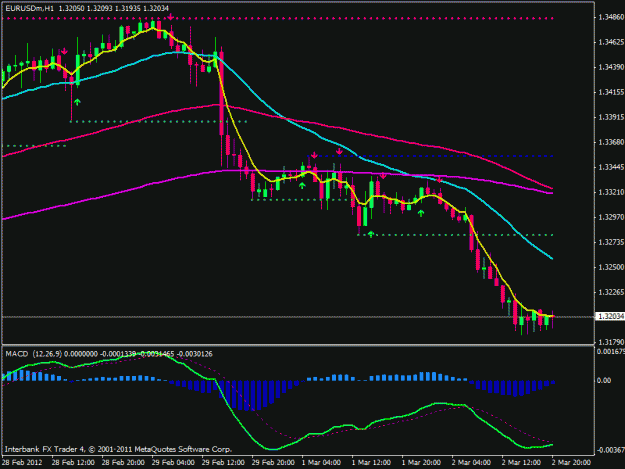Click the green buy arrow on the lowest green dotted line
This screenshot has height=469, width=625.
tap(371, 234)
